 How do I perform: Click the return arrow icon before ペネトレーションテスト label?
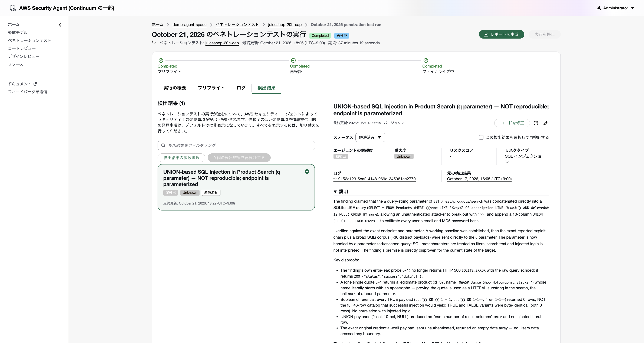click(x=154, y=43)
